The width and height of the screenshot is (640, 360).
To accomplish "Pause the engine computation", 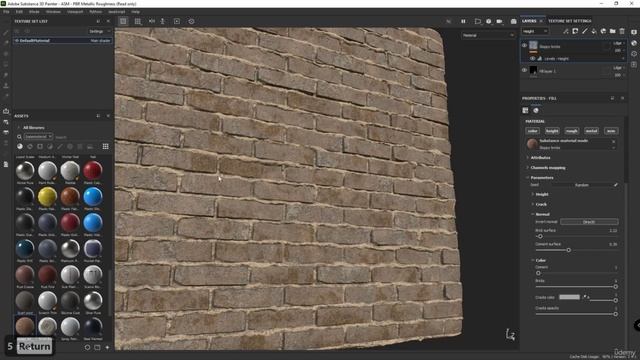I will tap(463, 21).
